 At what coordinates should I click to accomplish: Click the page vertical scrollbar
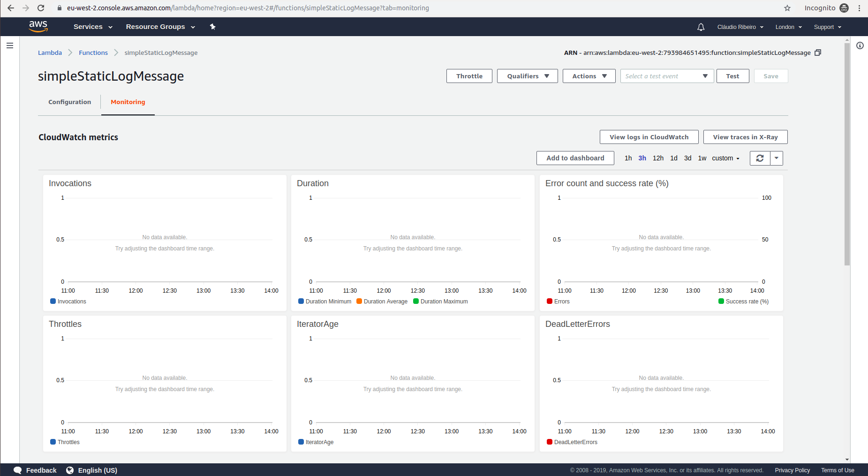847,155
